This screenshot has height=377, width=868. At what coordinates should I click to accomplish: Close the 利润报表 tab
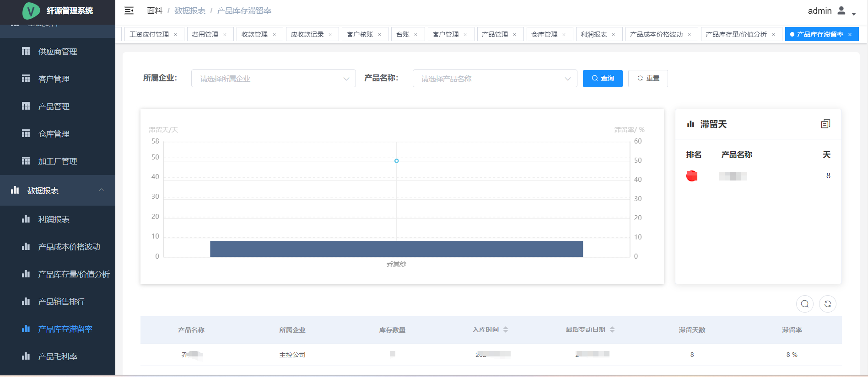[x=613, y=35]
